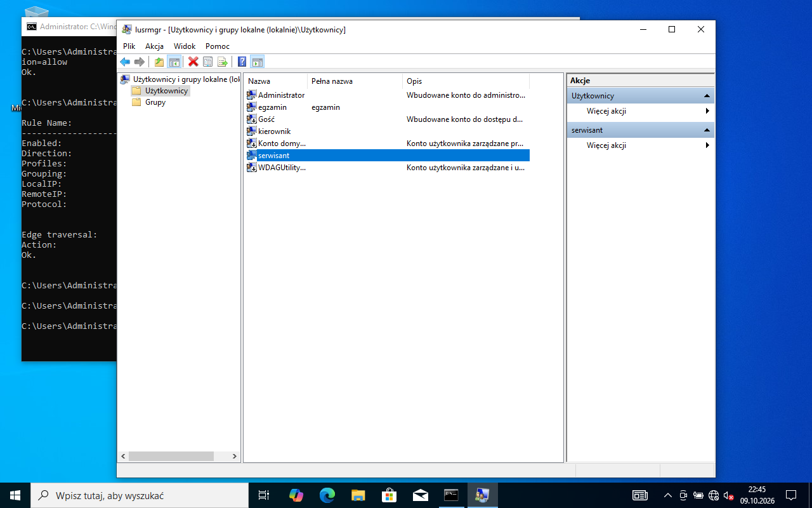Switch to Command Prompt on taskbar
Viewport: 812px width, 508px height.
451,495
